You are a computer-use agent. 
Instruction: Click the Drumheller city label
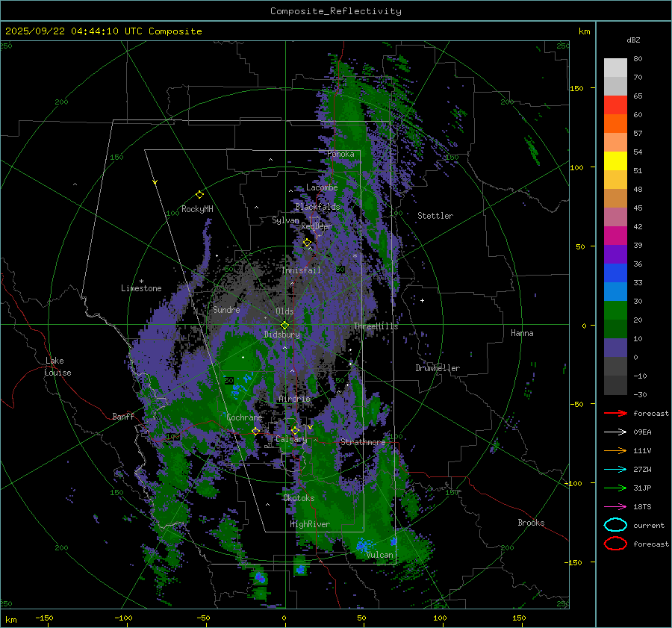438,368
